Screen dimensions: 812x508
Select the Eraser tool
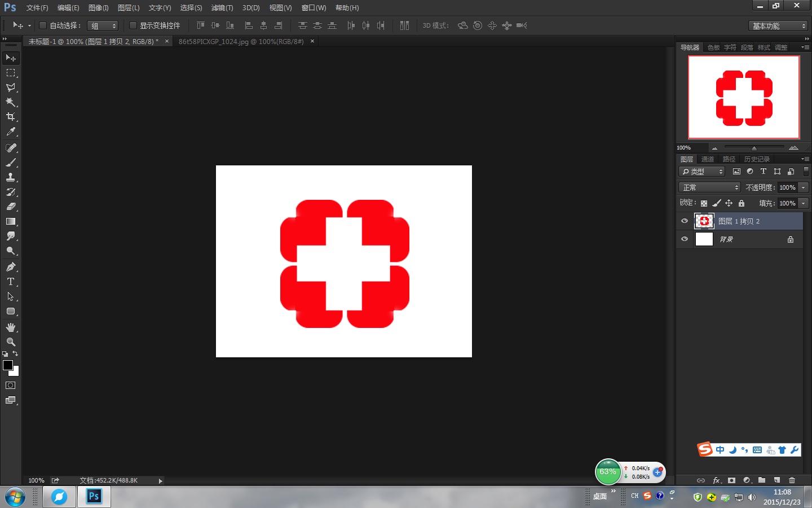11,207
